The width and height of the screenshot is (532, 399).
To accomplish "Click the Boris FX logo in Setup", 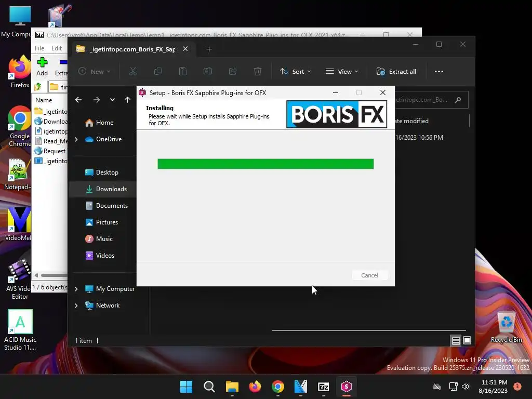I will click(337, 114).
